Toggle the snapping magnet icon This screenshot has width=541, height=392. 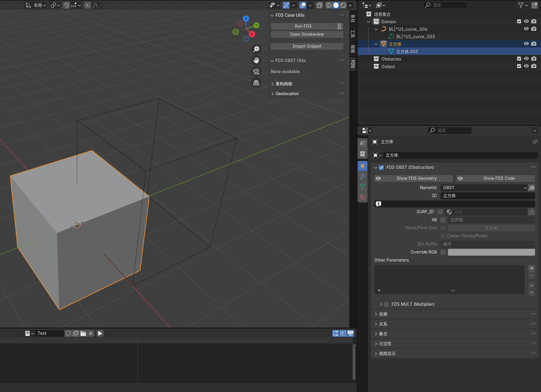[66, 5]
